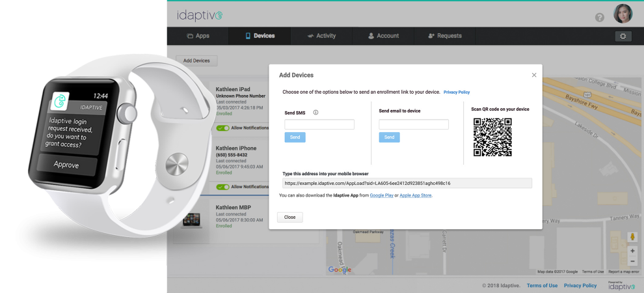644x293 pixels.
Task: Open the Activity tab
Action: (321, 36)
